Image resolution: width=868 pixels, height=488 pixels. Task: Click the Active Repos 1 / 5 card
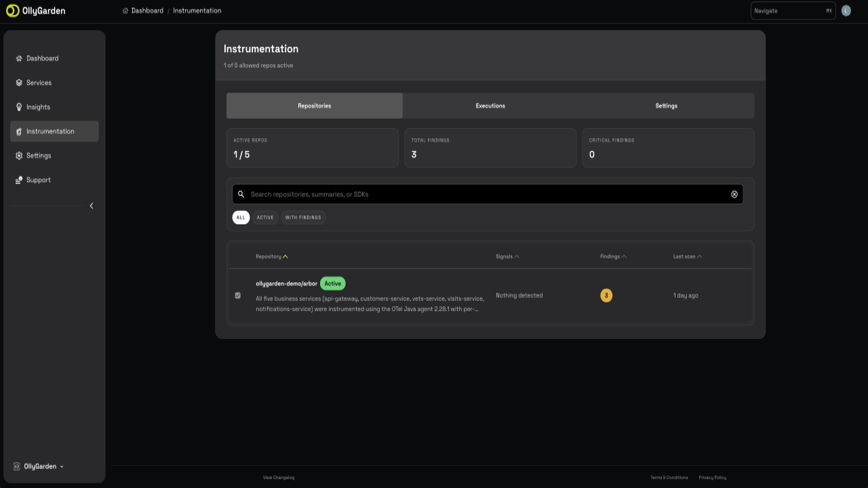[x=313, y=148]
